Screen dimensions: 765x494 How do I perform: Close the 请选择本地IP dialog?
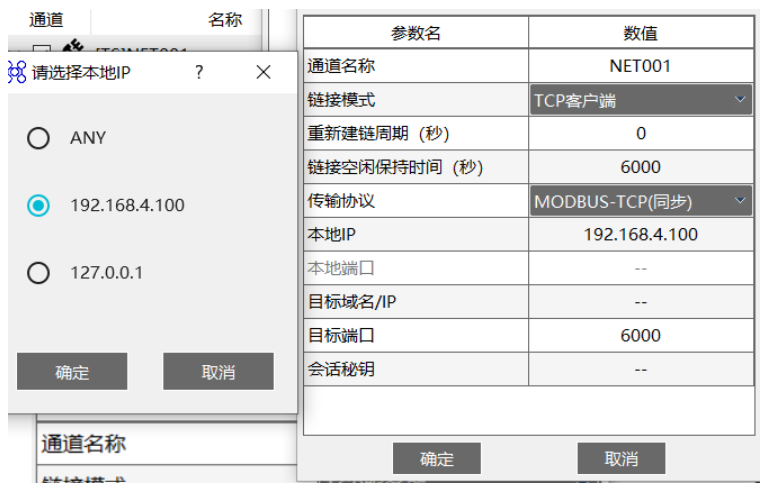(263, 72)
